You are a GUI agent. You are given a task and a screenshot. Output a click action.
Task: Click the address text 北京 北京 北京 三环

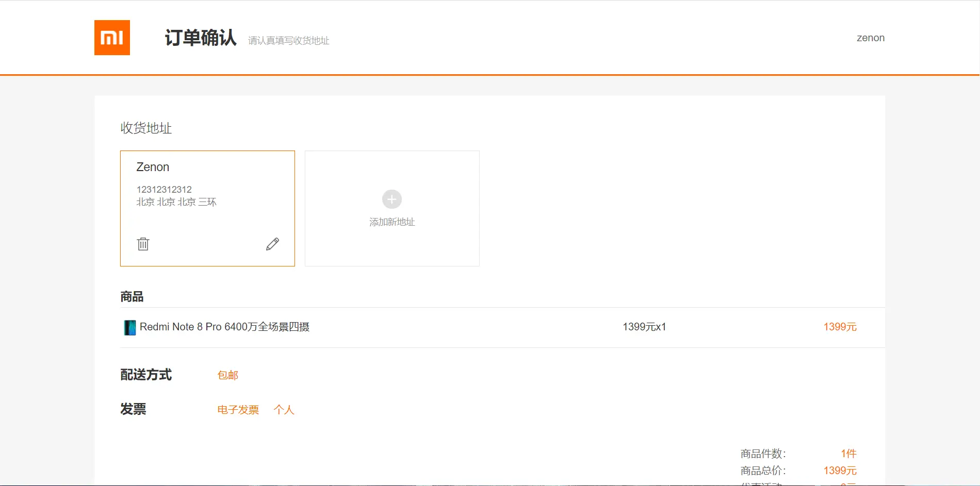coord(176,202)
